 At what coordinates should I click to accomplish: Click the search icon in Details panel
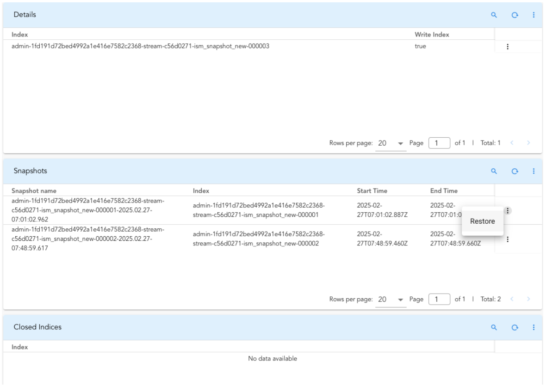494,15
